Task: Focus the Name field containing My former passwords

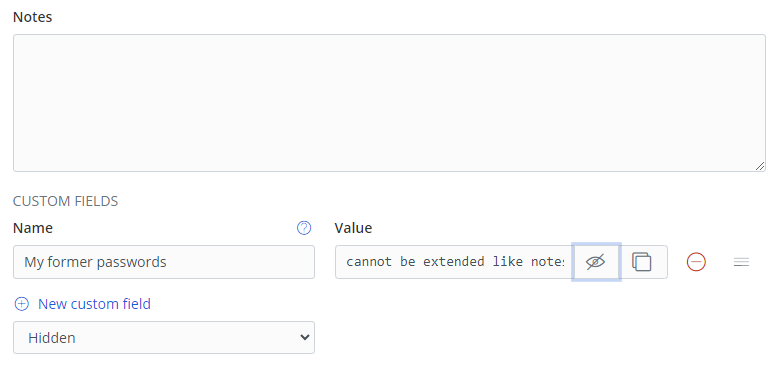Action: pyautogui.click(x=164, y=262)
